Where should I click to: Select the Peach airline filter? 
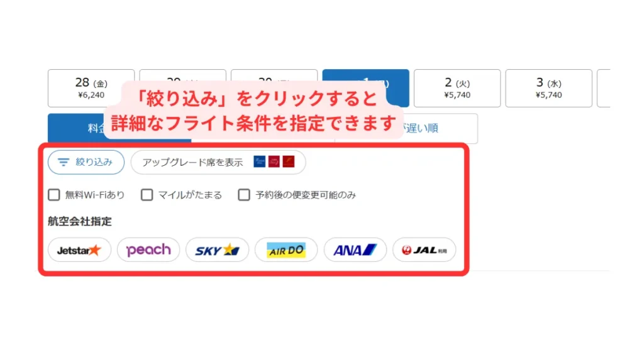coord(148,250)
